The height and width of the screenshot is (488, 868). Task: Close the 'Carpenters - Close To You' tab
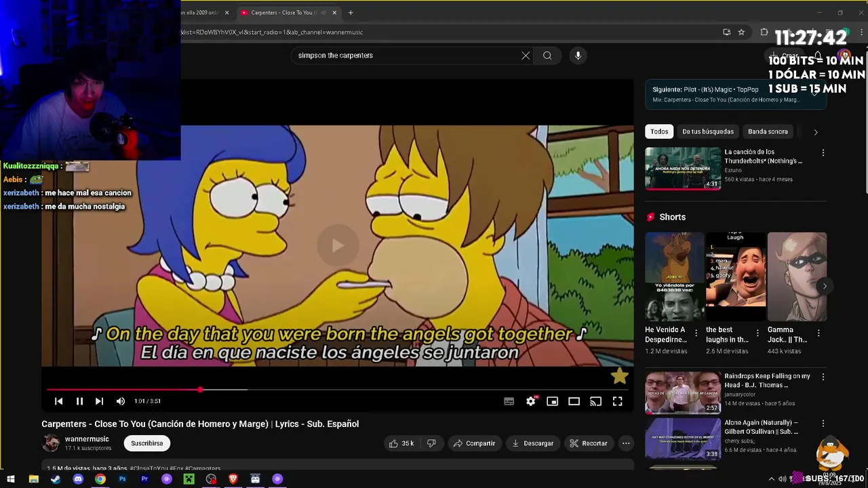(334, 12)
